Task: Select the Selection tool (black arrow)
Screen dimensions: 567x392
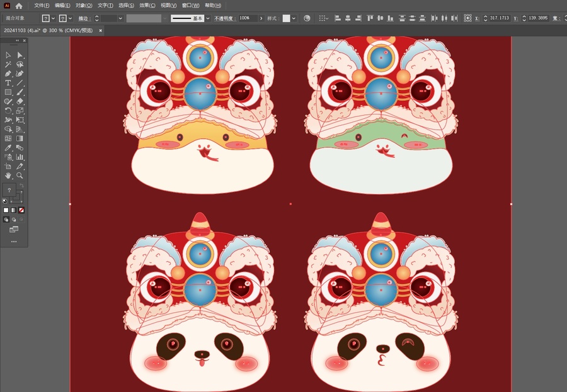Action: pyautogui.click(x=8, y=55)
